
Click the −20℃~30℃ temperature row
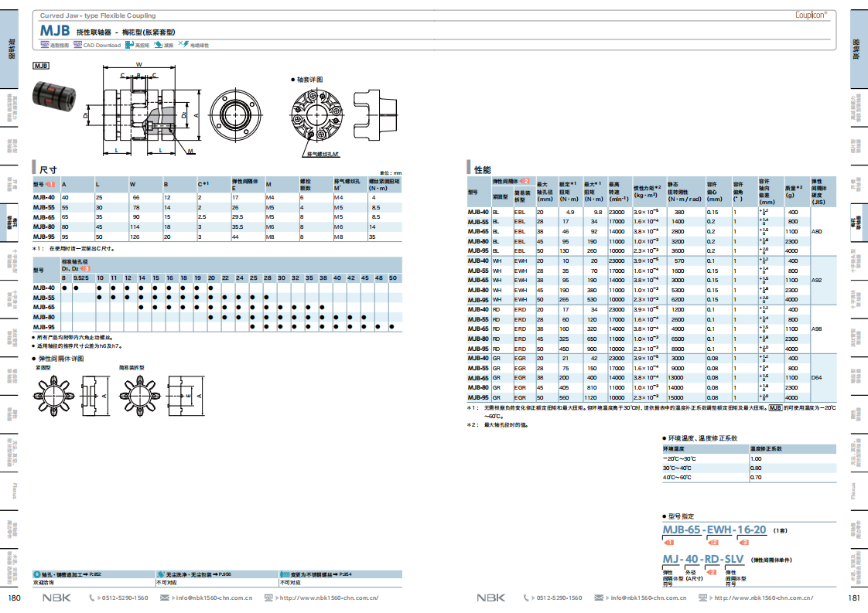click(x=749, y=458)
